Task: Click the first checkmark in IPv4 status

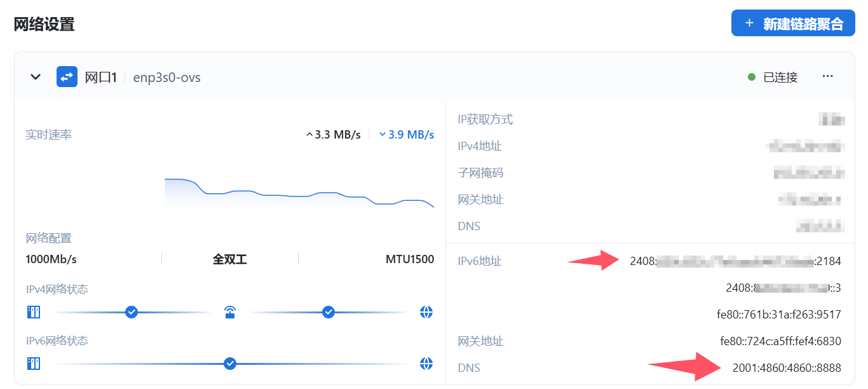Action: pos(132,312)
